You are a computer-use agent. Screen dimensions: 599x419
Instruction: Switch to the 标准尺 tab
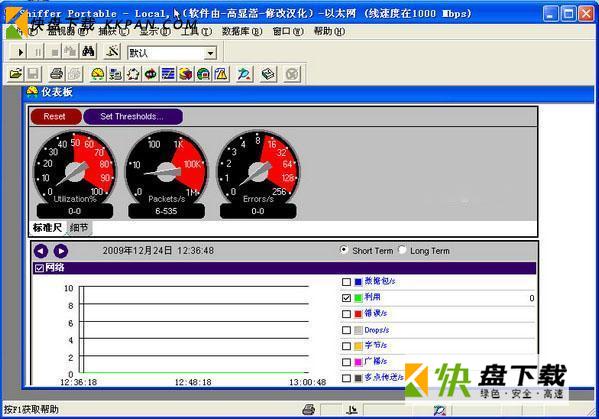[x=47, y=228]
